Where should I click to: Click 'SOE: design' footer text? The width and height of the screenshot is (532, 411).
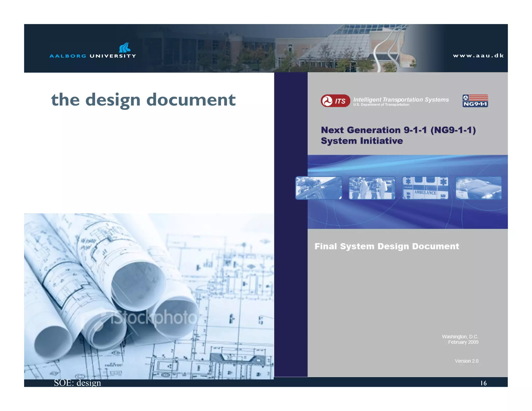click(x=77, y=383)
